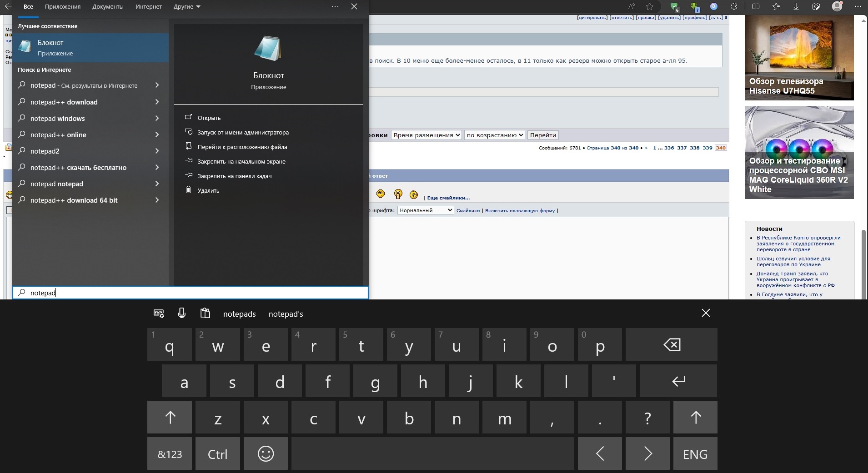Screen dimensions: 868x473
Task: Open the green download-arrow extension icon
Action: click(694, 7)
